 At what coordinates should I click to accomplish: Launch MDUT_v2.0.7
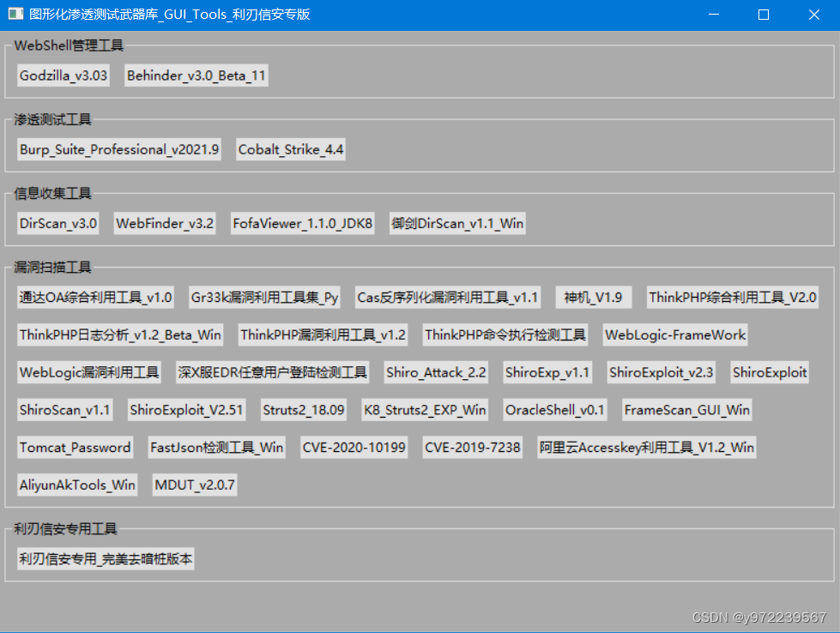coord(195,485)
